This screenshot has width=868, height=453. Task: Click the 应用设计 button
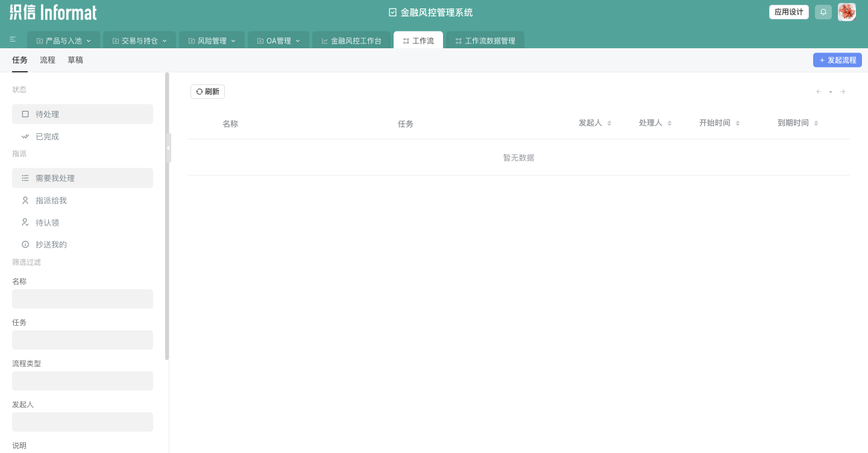(789, 12)
